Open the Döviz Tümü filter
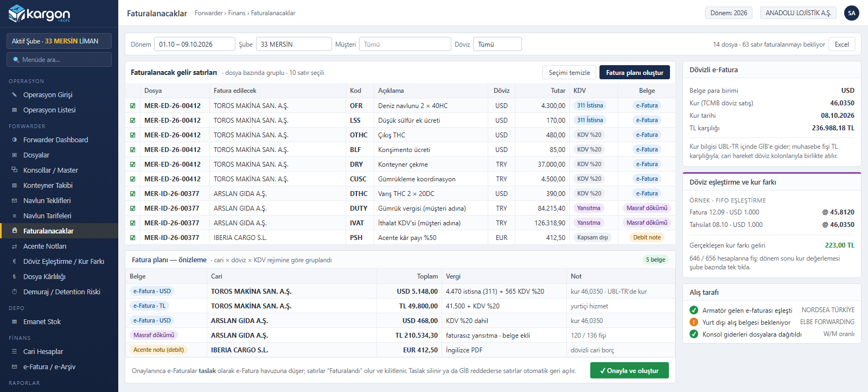 497,45
